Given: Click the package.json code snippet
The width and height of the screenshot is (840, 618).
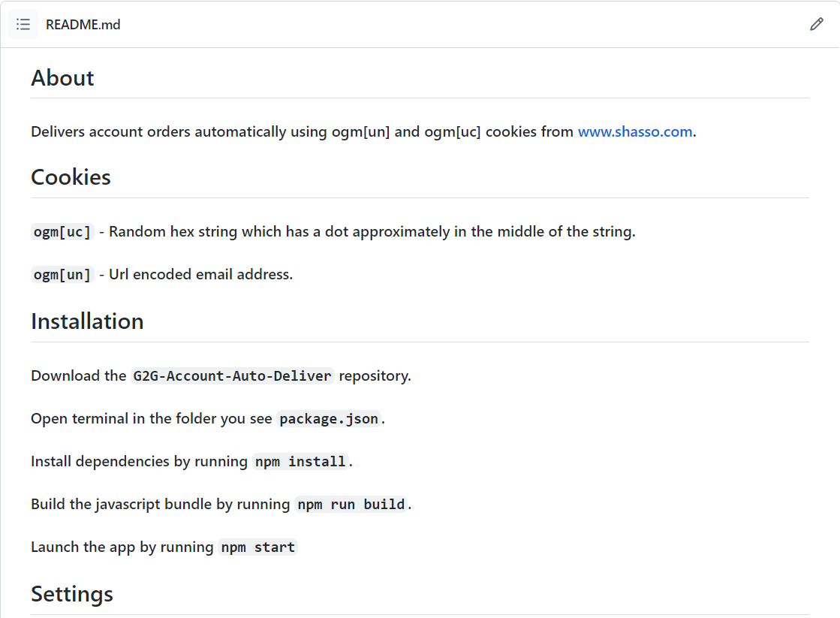Looking at the screenshot, I should pos(329,419).
